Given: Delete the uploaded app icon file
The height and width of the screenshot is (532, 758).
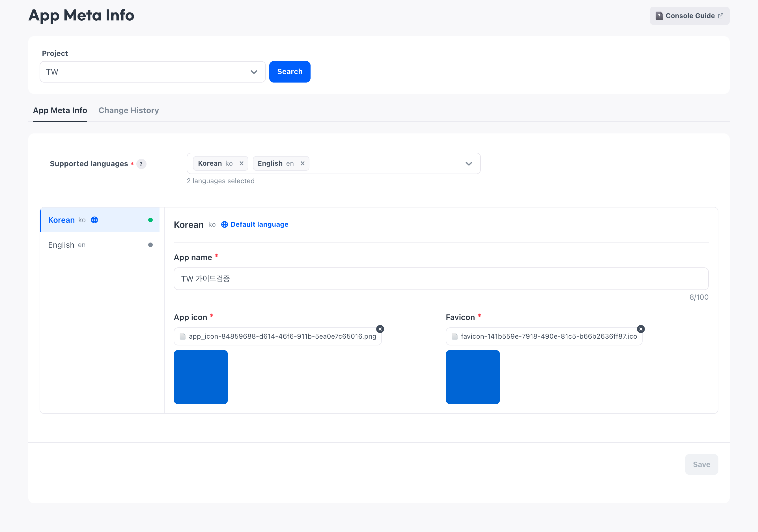Looking at the screenshot, I should [x=380, y=329].
